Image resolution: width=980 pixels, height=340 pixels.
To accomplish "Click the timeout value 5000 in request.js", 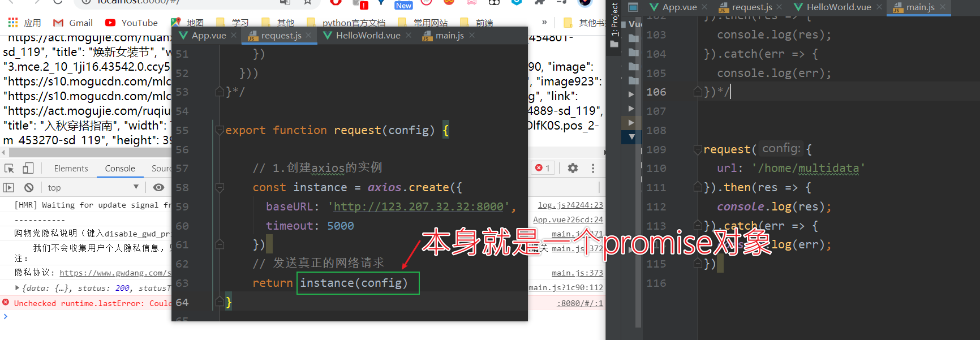I will click(341, 226).
